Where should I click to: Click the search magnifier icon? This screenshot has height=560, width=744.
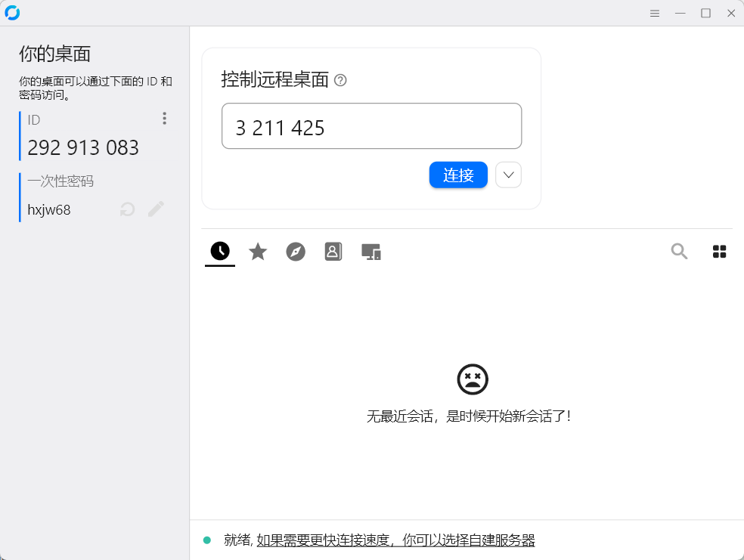pos(679,251)
